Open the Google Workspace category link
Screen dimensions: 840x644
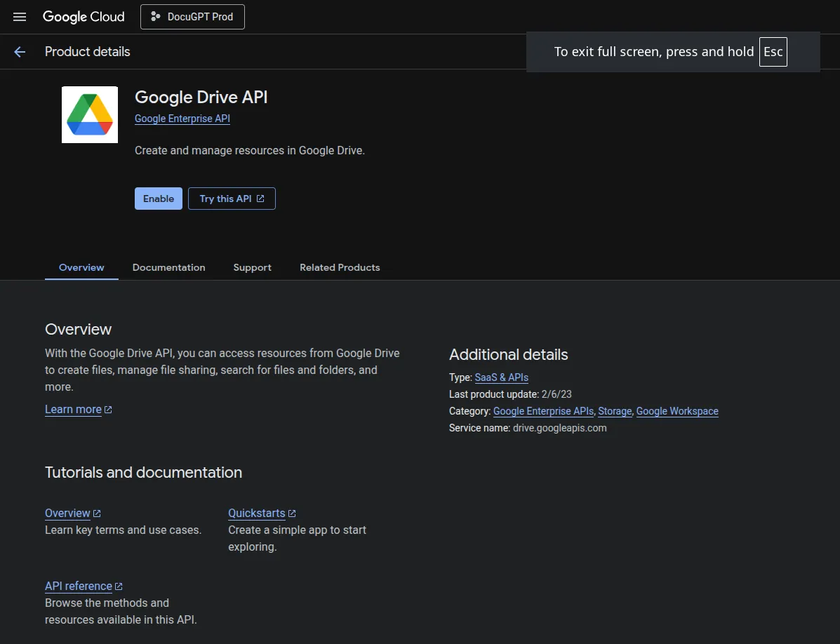[677, 411]
